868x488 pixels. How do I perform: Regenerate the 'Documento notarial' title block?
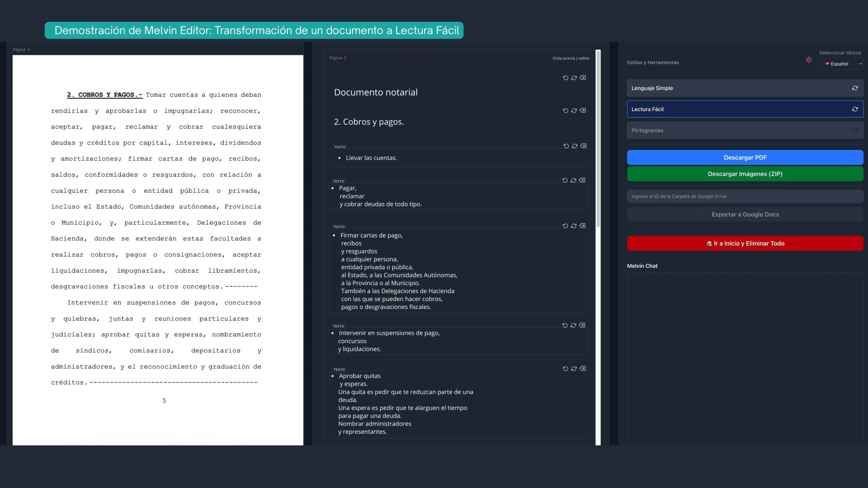tap(574, 78)
